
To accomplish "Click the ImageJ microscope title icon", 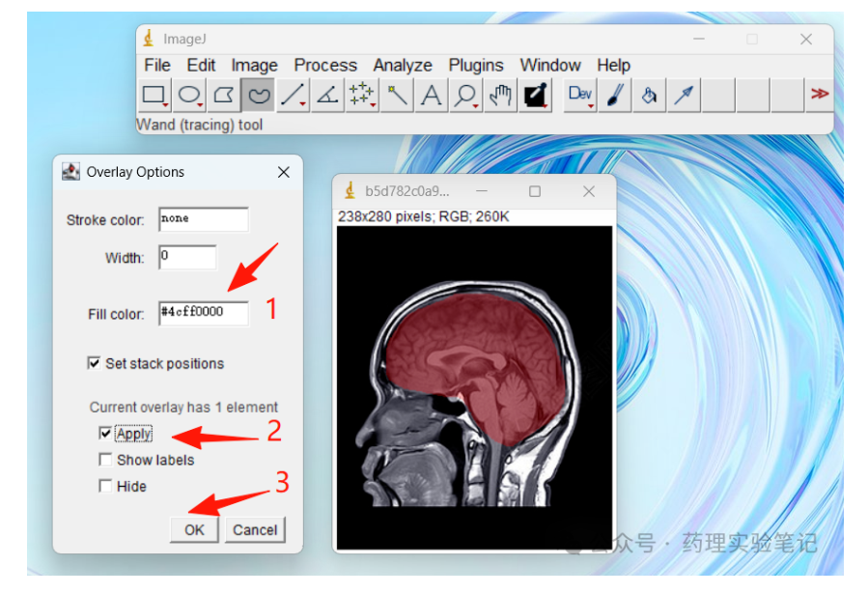I will click(149, 39).
